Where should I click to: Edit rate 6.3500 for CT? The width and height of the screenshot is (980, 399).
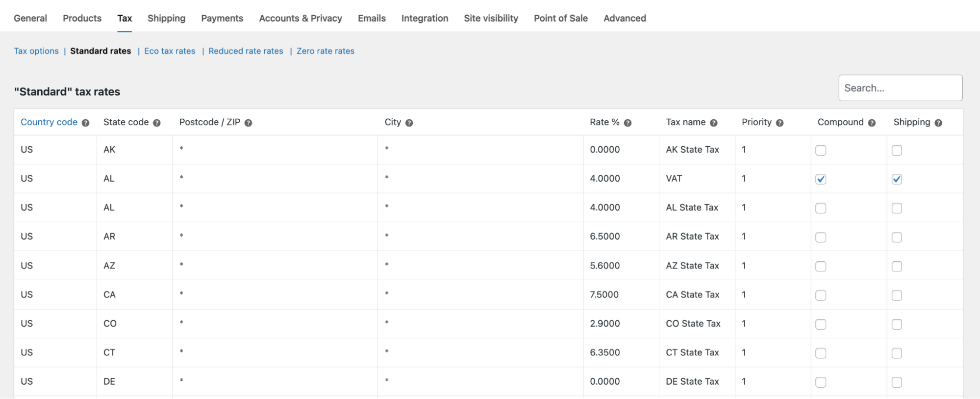(x=621, y=352)
